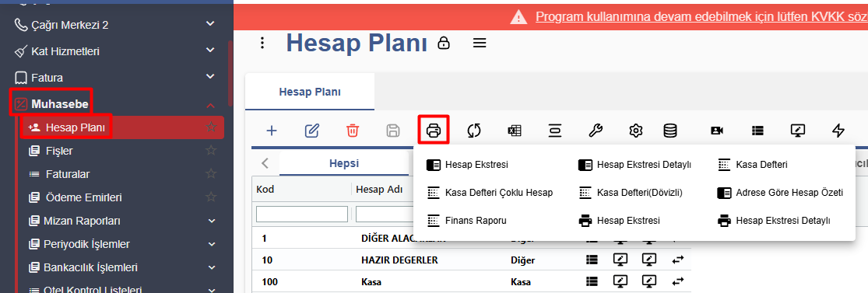Click the list icon in top toolbar
This screenshot has height=293, width=868.
757,131
